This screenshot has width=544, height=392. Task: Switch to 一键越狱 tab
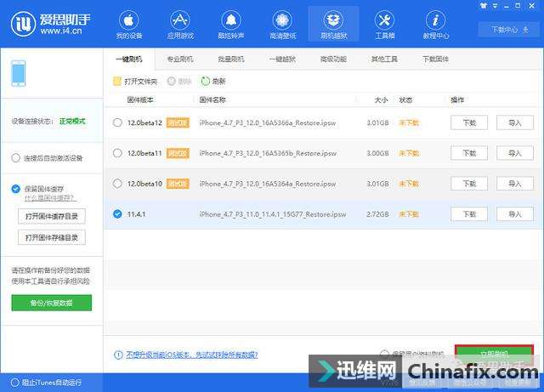(282, 60)
